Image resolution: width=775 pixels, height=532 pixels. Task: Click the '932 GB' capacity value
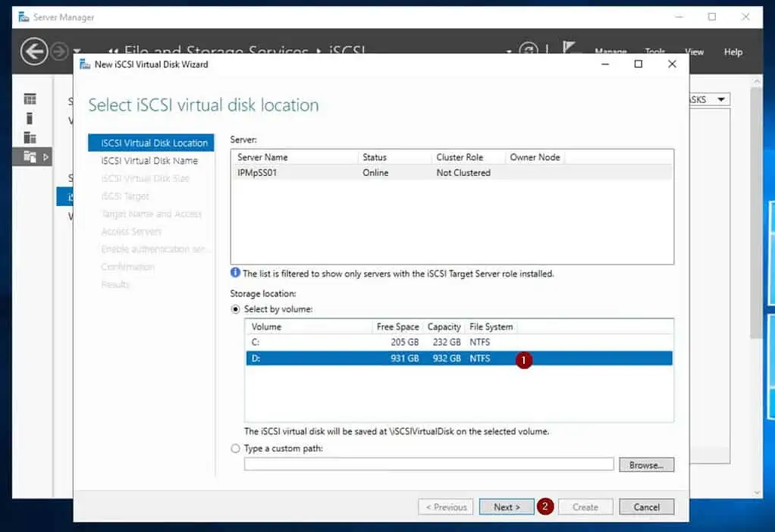[x=447, y=358]
